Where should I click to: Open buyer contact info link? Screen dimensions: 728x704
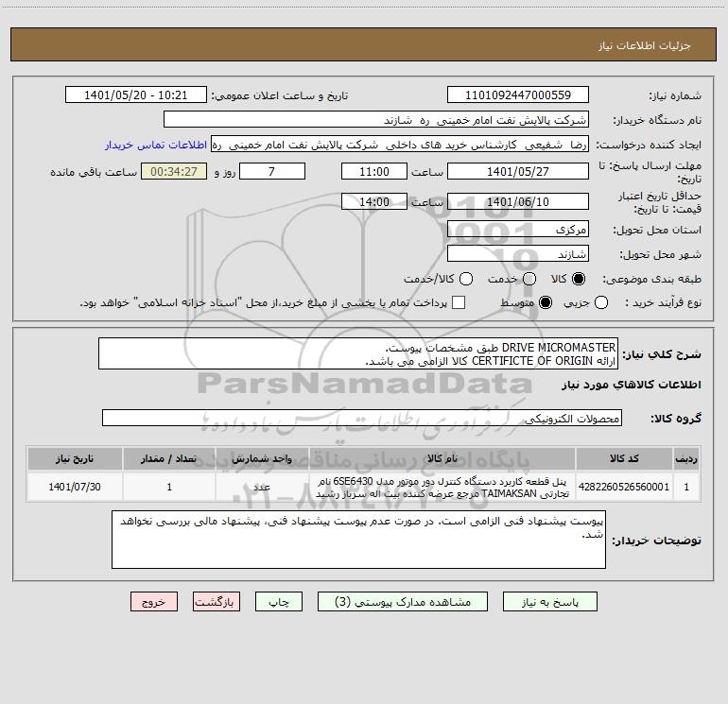(x=156, y=145)
